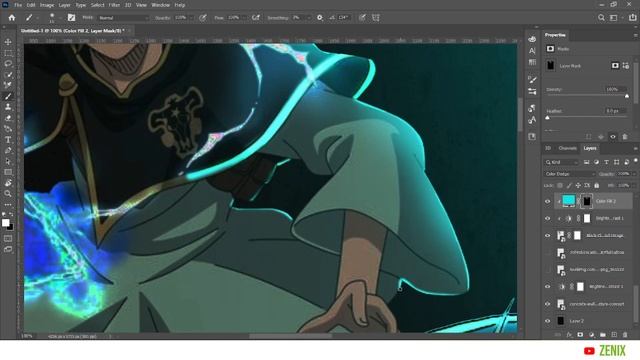640x360 pixels.
Task: Click the Untitled-3 document tab
Action: [x=72, y=31]
